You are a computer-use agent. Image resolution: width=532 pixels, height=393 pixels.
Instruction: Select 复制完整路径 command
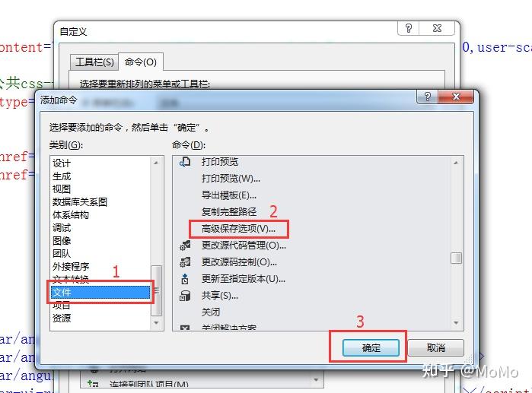229,212
